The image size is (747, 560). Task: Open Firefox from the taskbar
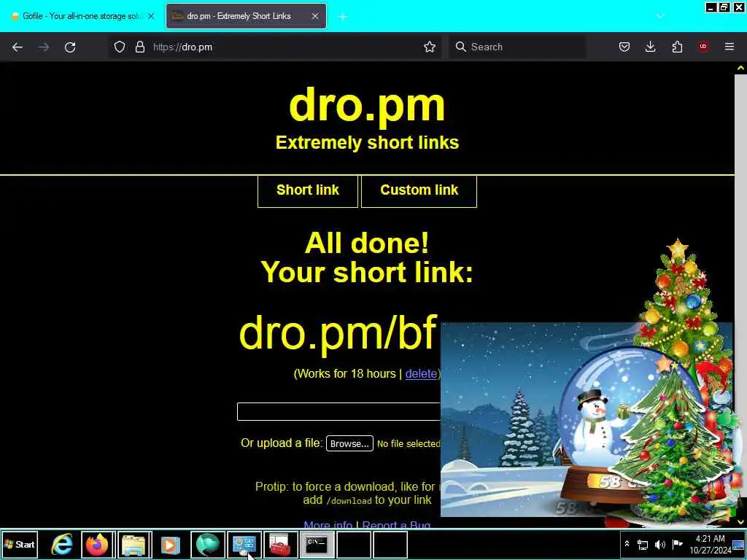point(97,544)
